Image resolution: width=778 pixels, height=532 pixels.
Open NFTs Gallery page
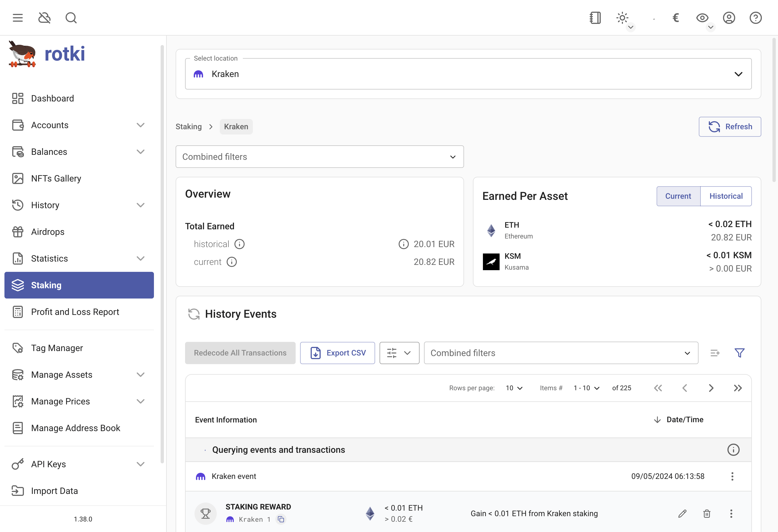point(79,178)
